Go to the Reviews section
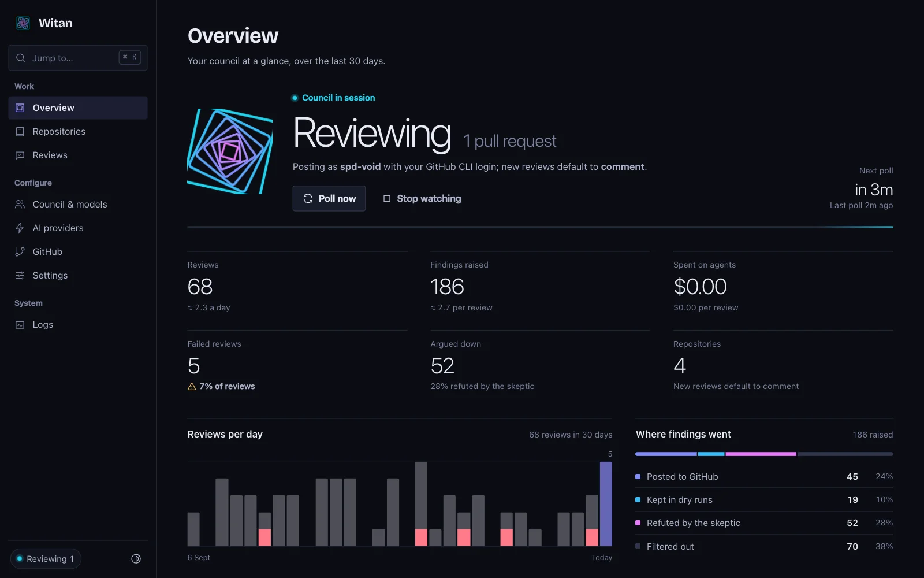 coord(78,155)
